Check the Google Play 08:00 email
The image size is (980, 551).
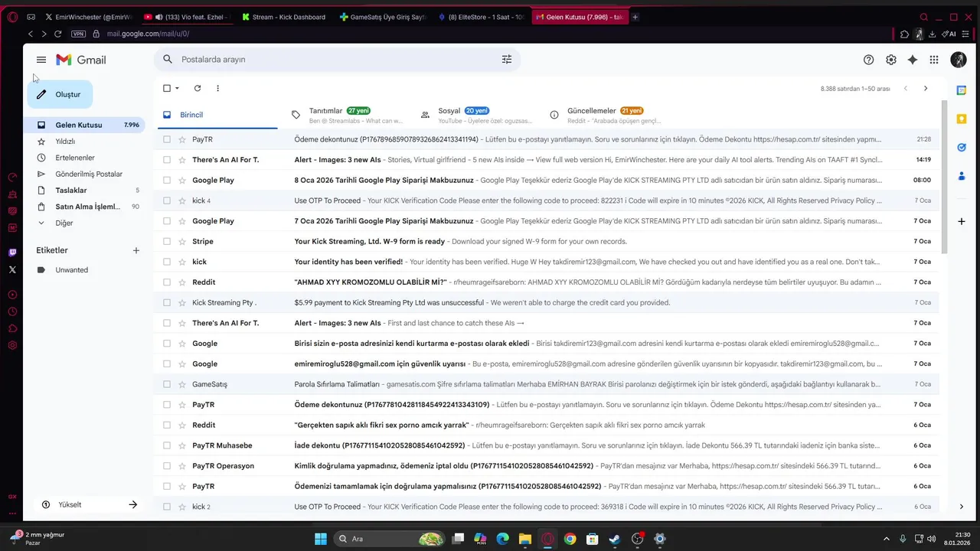(x=167, y=180)
